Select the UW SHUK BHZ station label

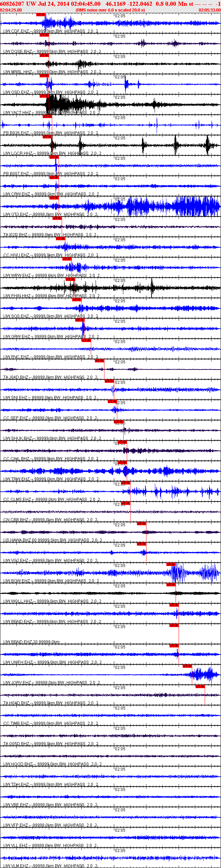click(52, 438)
